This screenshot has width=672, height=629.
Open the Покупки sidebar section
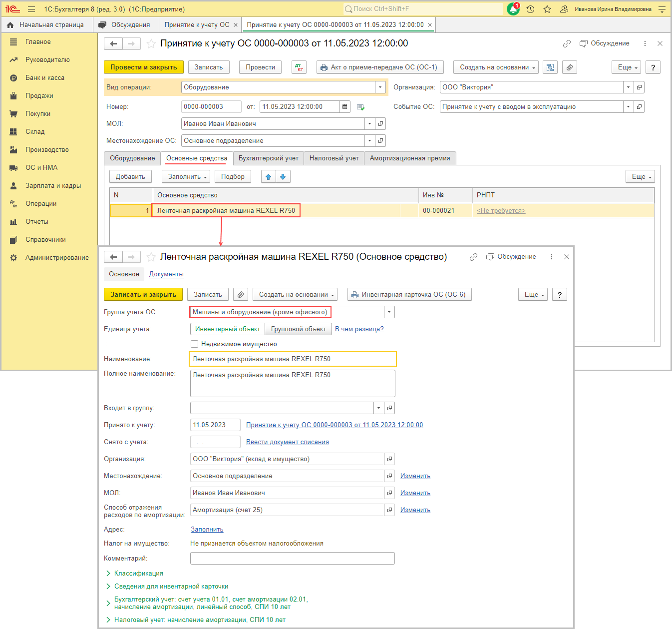tap(38, 114)
